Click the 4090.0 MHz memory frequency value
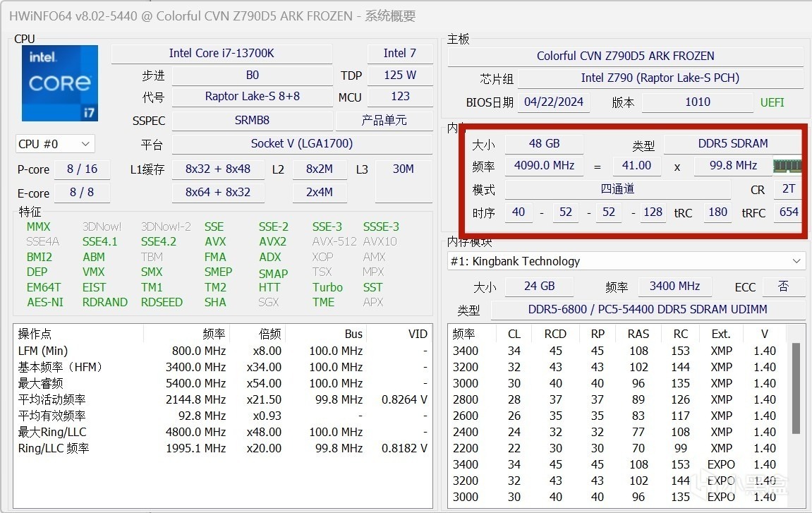 coord(544,166)
